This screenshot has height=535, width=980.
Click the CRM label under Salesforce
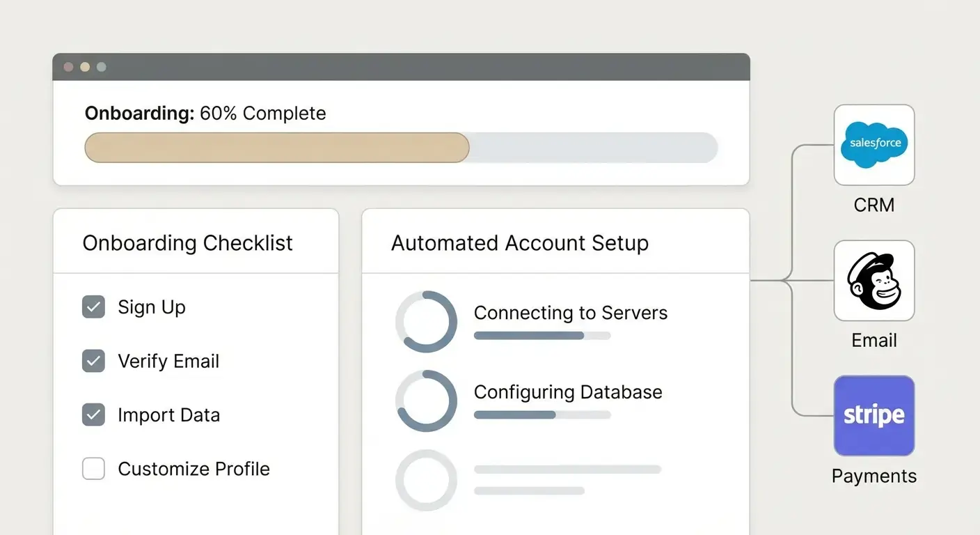pos(874,204)
